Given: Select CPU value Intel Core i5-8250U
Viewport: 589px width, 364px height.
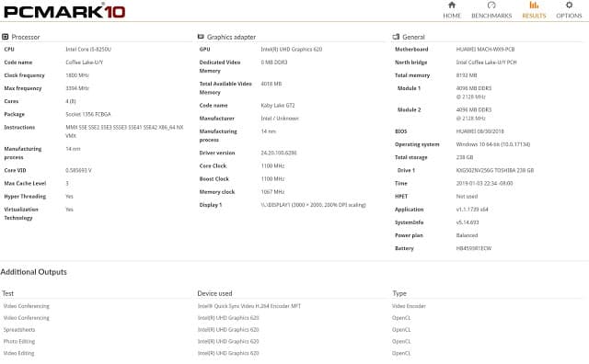Looking at the screenshot, I should pyautogui.click(x=88, y=49).
